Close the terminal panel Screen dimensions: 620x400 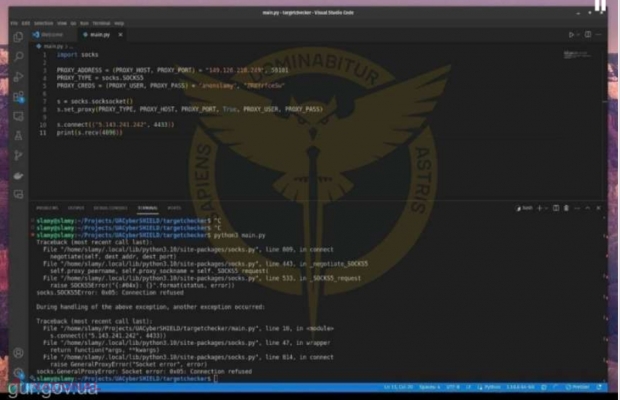(x=598, y=208)
